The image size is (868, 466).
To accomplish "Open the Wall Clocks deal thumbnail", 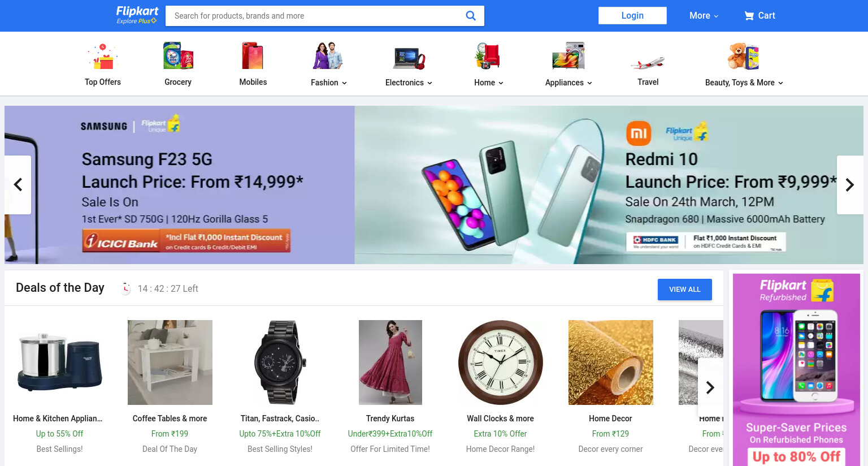I will (x=500, y=363).
